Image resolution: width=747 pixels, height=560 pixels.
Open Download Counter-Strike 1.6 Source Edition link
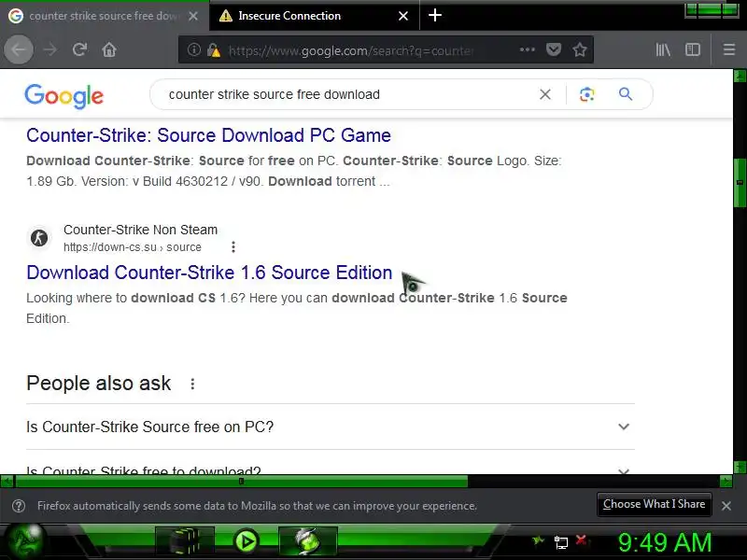[x=209, y=273]
